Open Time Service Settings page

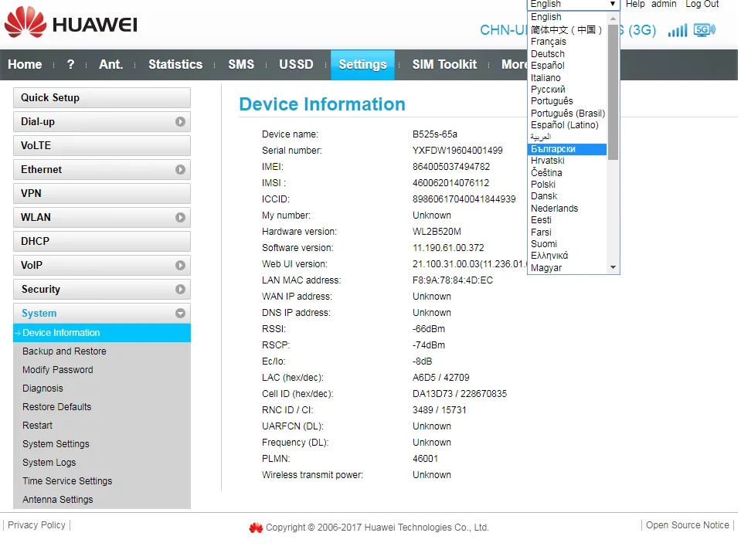click(67, 480)
